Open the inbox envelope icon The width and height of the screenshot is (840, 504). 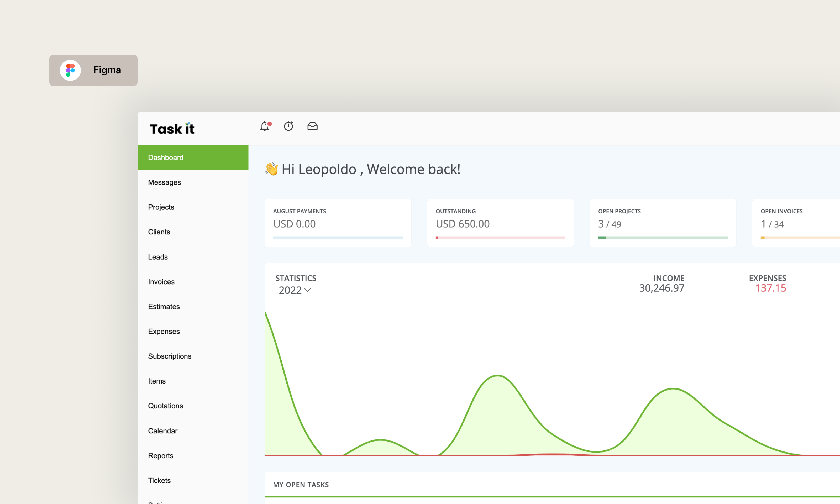coord(312,126)
